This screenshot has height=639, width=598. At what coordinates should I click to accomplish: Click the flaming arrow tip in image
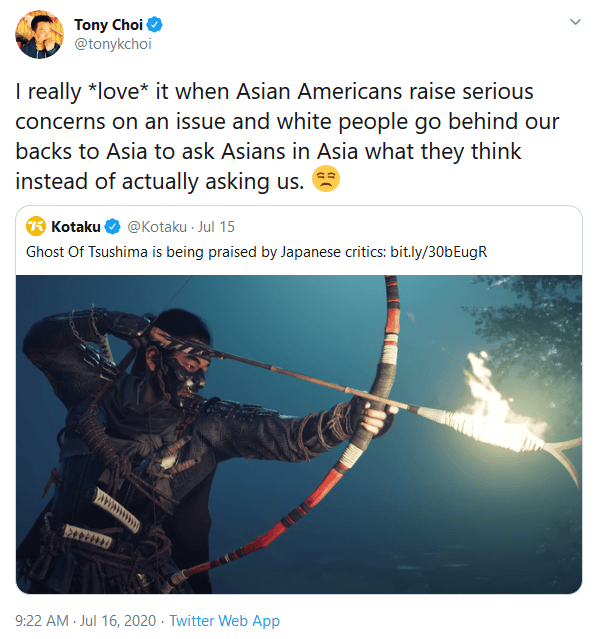tap(499, 410)
